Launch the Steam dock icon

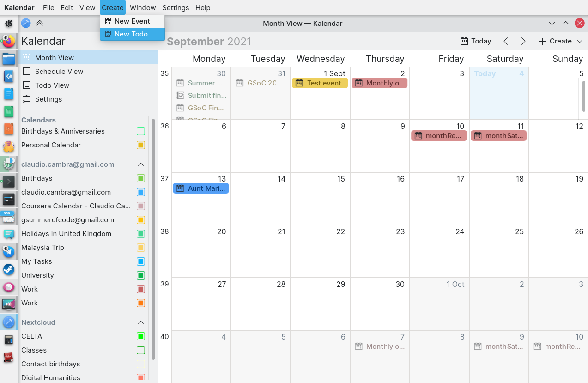coord(9,269)
